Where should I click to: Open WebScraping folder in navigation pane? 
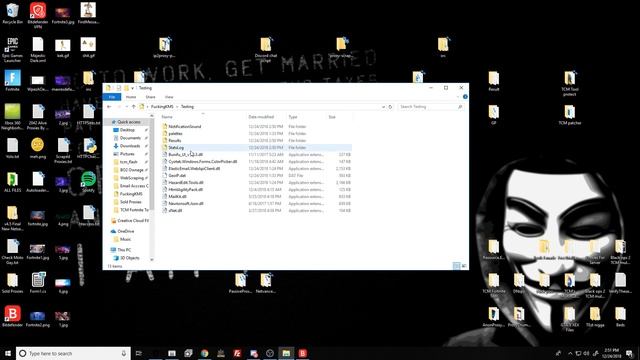pos(131,178)
